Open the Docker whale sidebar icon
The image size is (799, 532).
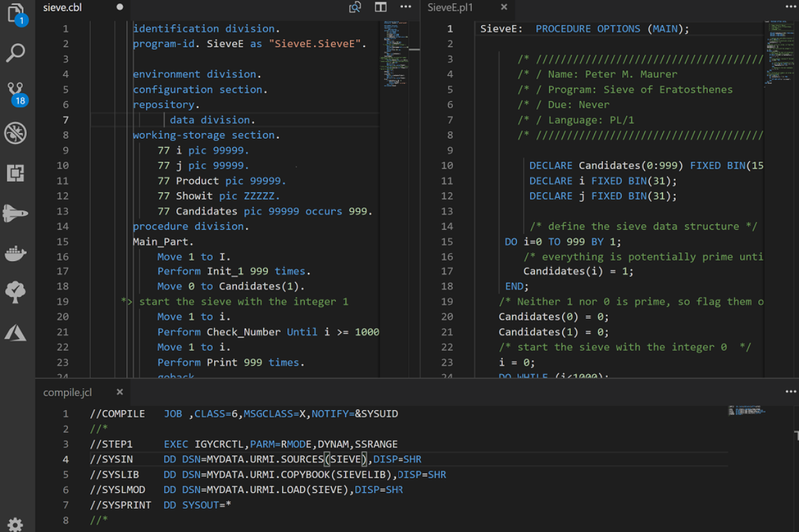coord(15,253)
